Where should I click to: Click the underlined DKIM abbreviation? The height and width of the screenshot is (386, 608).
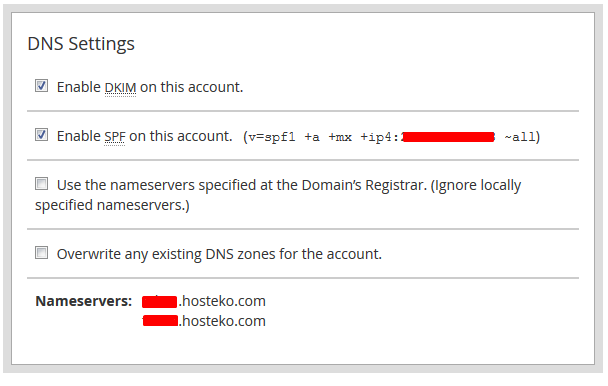120,87
